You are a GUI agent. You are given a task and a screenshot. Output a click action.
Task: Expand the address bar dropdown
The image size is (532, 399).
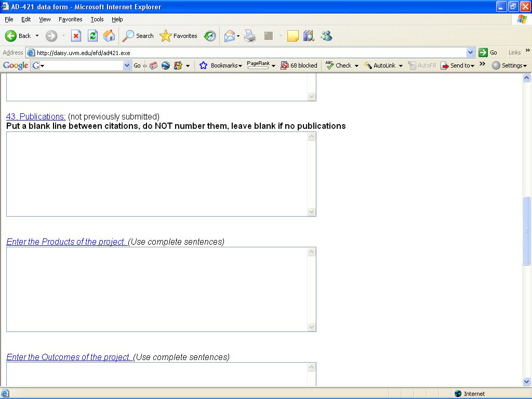click(470, 52)
